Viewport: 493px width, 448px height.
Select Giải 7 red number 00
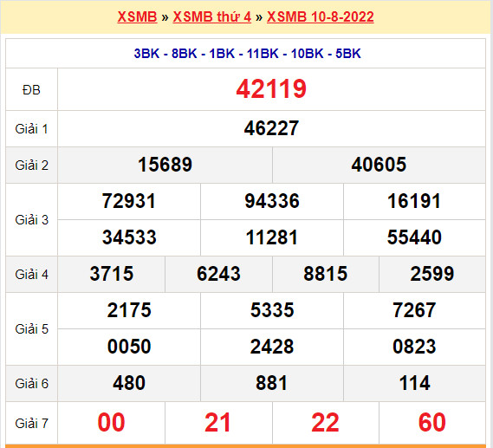pos(111,423)
